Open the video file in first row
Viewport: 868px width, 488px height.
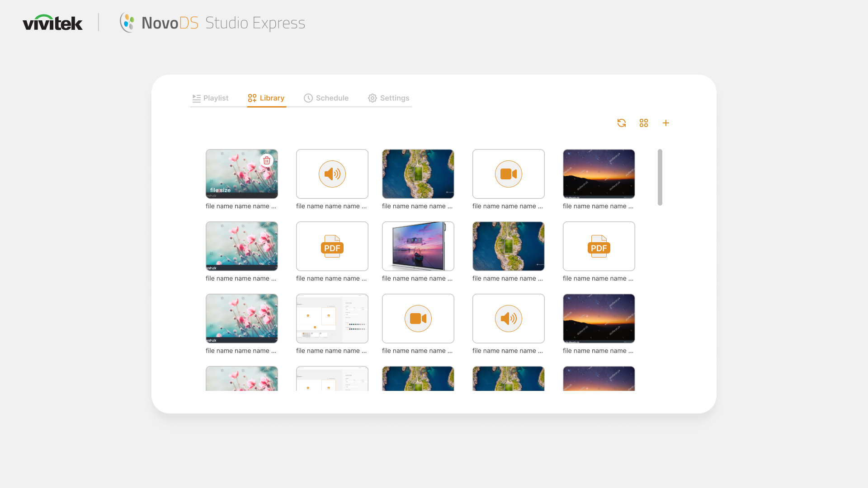click(x=509, y=174)
